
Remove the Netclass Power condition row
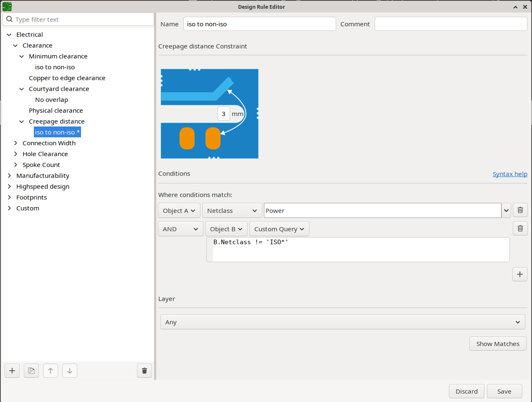click(520, 210)
